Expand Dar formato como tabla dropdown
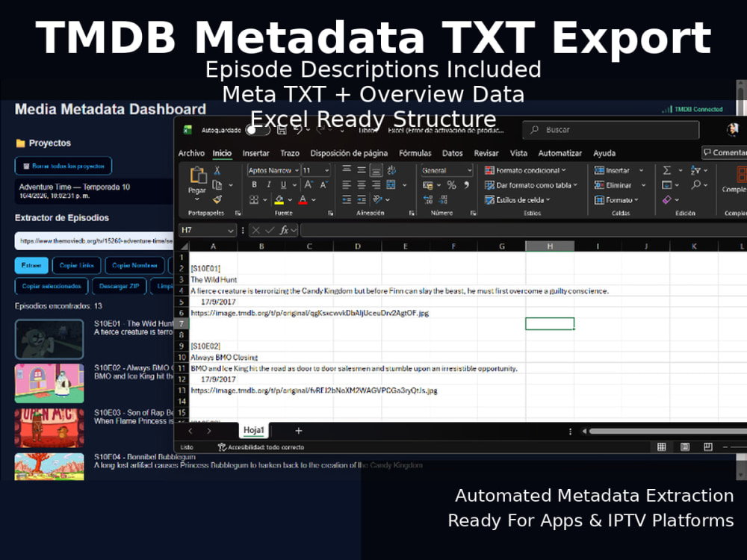 click(575, 184)
